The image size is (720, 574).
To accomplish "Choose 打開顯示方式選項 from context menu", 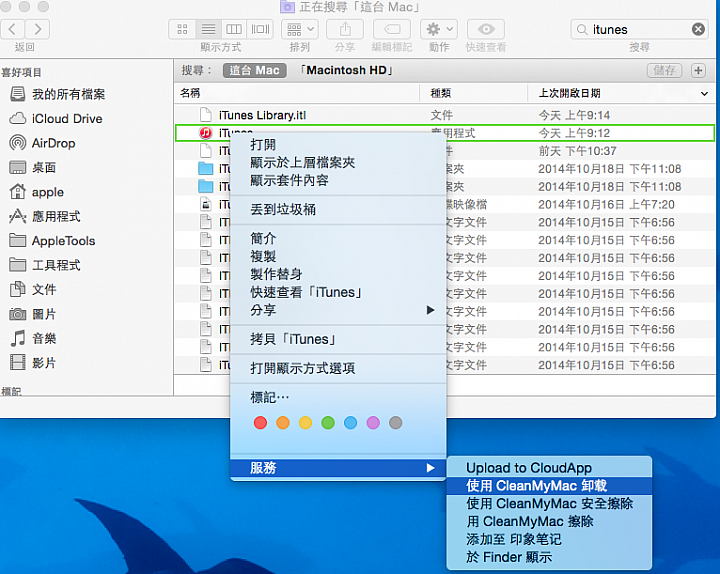I will (338, 368).
